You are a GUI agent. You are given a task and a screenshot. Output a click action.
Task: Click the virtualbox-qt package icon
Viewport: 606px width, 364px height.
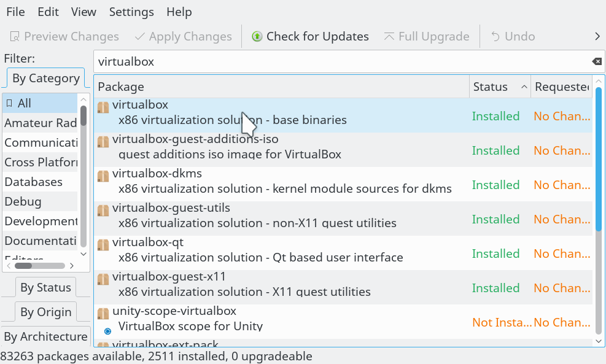(103, 245)
